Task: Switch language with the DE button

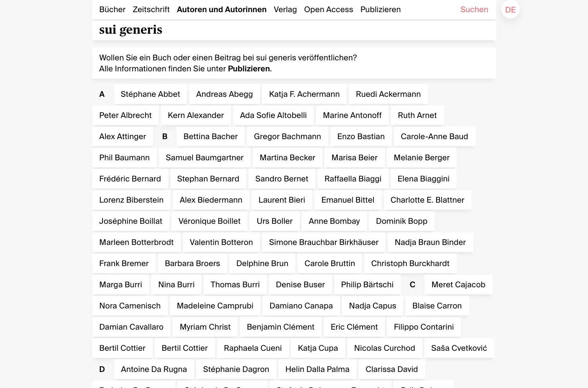Action: [510, 10]
